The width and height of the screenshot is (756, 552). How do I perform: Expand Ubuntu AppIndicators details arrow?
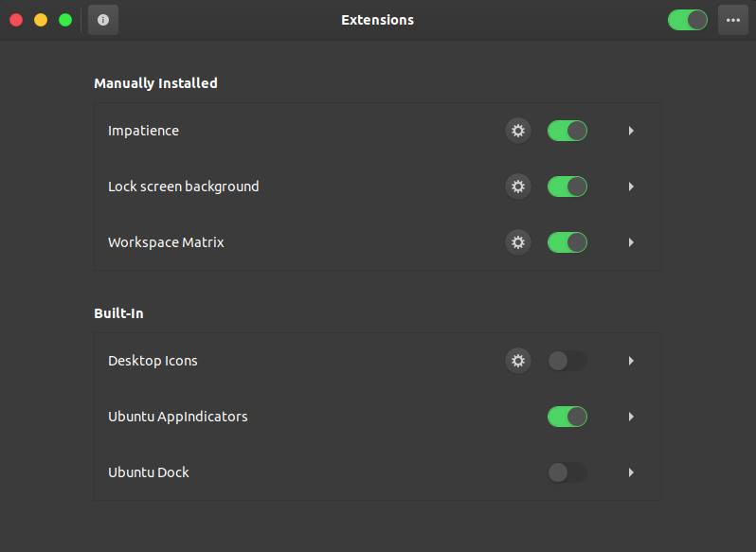click(x=631, y=417)
